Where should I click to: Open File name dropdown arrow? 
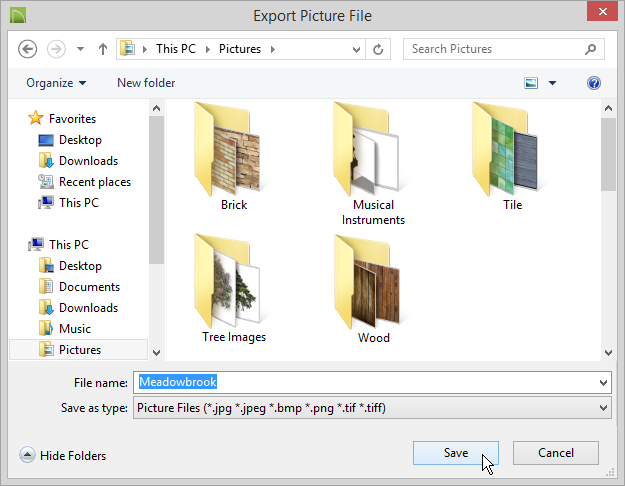(603, 383)
